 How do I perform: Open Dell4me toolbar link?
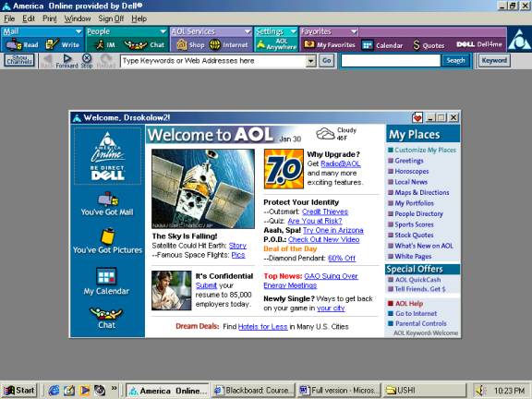pyautogui.click(x=479, y=44)
